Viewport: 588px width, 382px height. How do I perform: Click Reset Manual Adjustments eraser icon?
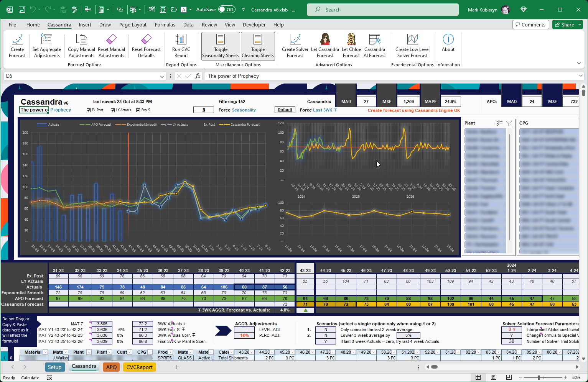[111, 39]
